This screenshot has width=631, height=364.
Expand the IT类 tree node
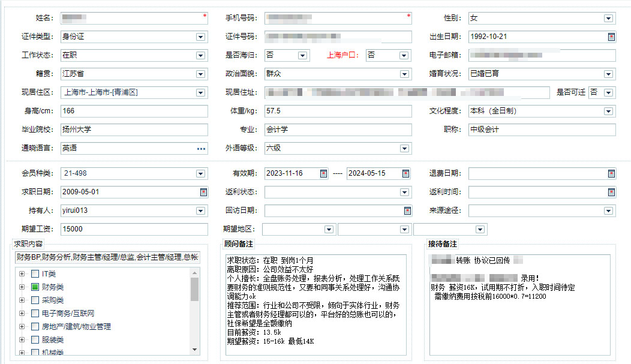(x=22, y=274)
